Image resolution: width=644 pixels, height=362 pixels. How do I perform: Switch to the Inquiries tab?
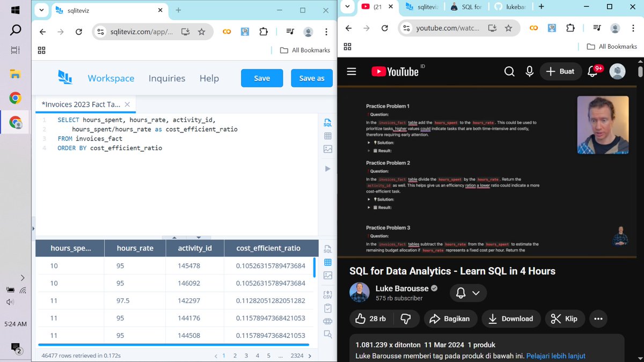click(166, 78)
